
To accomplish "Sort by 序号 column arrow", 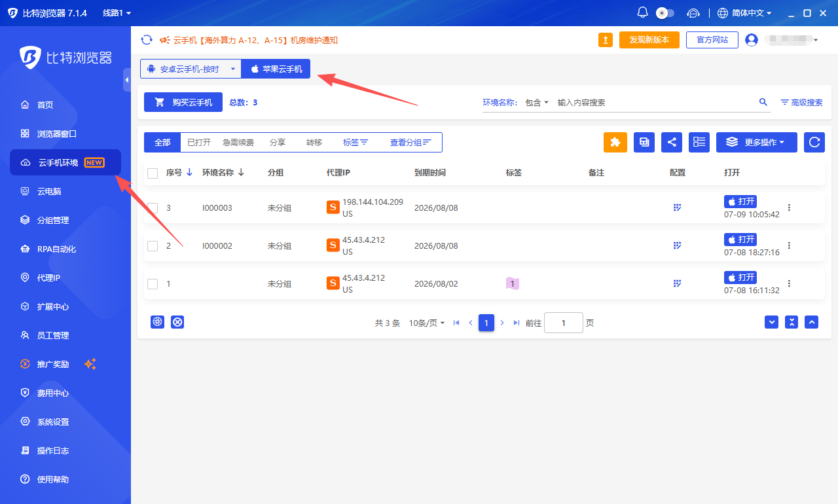I will click(x=189, y=172).
